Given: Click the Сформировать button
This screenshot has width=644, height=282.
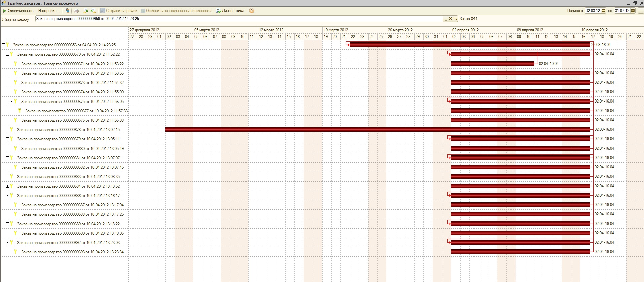Looking at the screenshot, I should click(18, 11).
